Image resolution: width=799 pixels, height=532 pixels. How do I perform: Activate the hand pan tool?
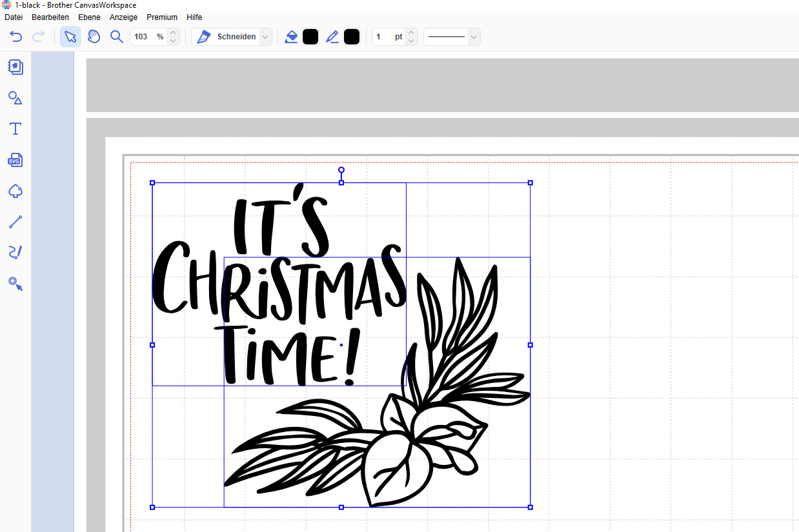pos(94,37)
